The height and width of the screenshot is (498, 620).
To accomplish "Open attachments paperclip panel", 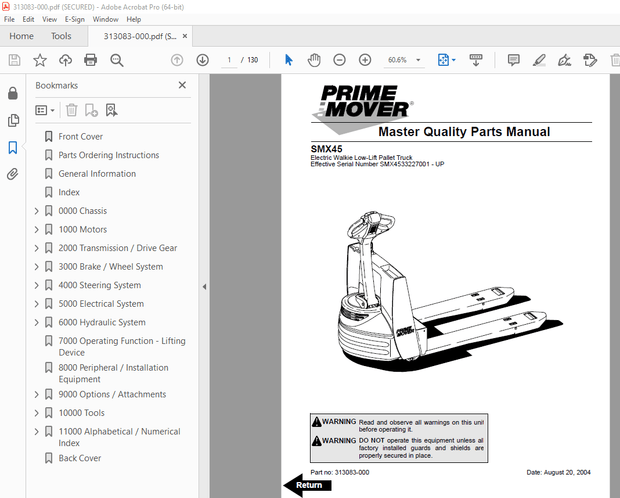I will [13, 174].
